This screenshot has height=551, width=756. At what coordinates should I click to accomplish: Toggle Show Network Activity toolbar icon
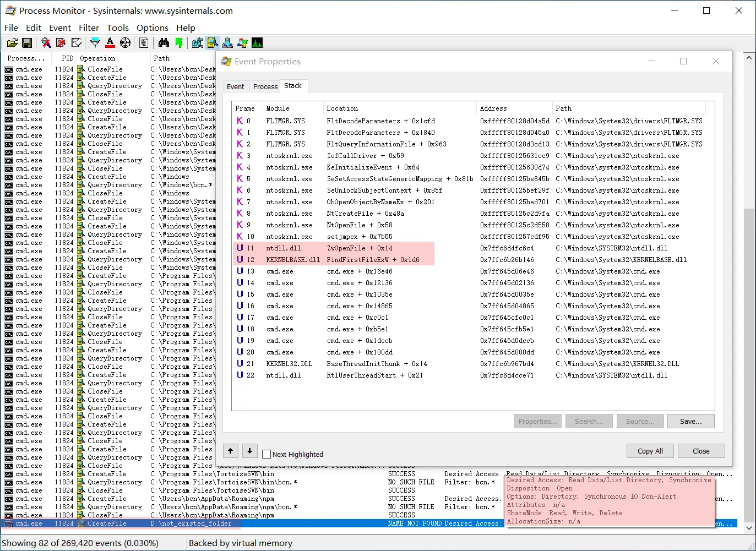click(227, 43)
